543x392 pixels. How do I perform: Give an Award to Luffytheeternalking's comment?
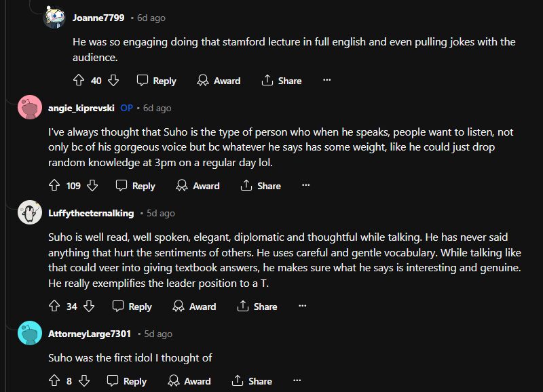pyautogui.click(x=194, y=307)
